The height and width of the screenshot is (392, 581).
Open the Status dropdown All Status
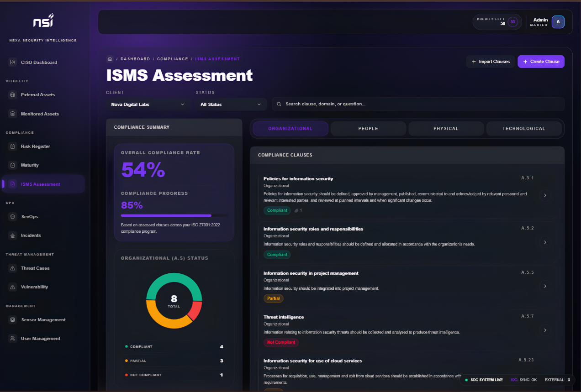coord(231,104)
